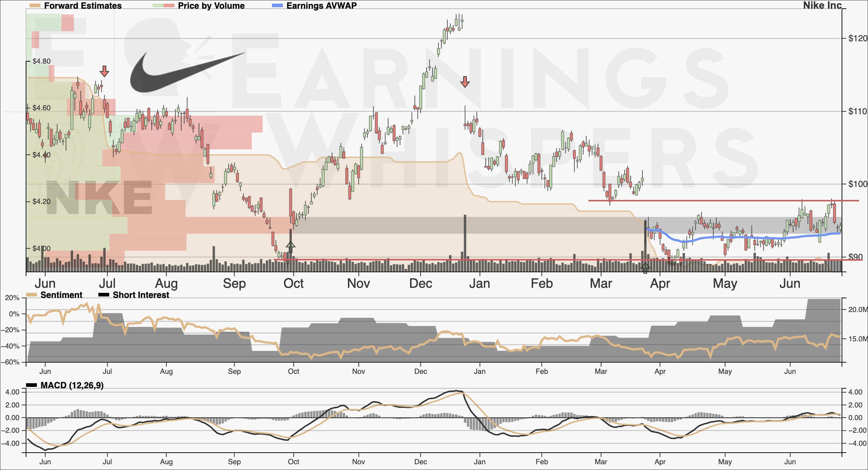
Task: Click the $4.40 estimate axis label
Action: click(42, 155)
